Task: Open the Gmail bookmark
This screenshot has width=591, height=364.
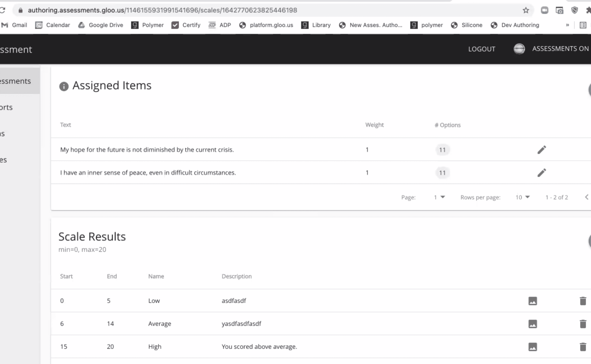Action: pyautogui.click(x=15, y=25)
